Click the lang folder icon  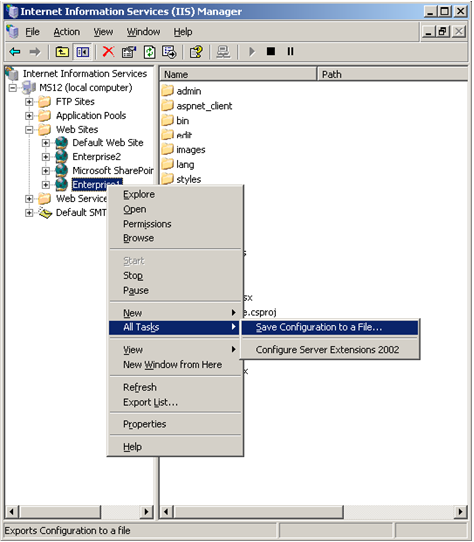[168, 164]
